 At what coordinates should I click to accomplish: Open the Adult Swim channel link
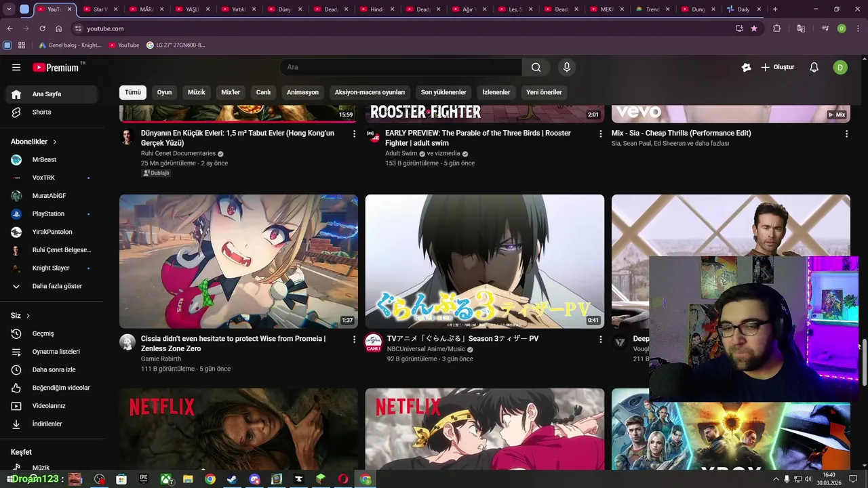[x=401, y=154]
